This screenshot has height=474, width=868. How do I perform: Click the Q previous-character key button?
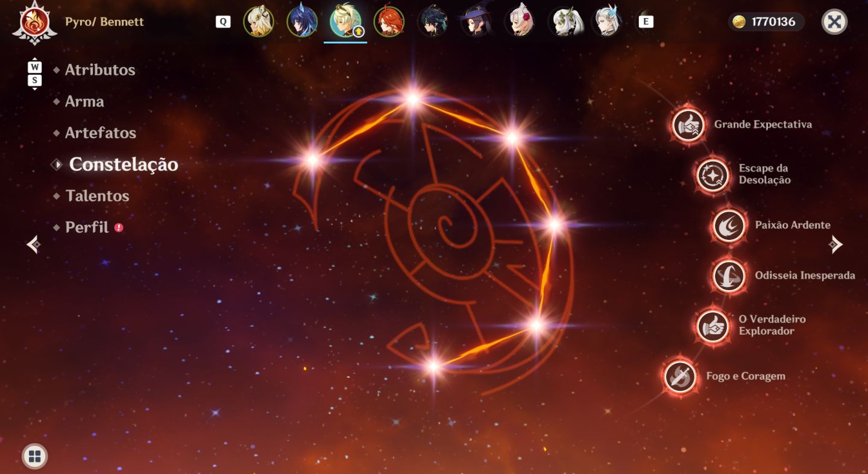coord(223,22)
